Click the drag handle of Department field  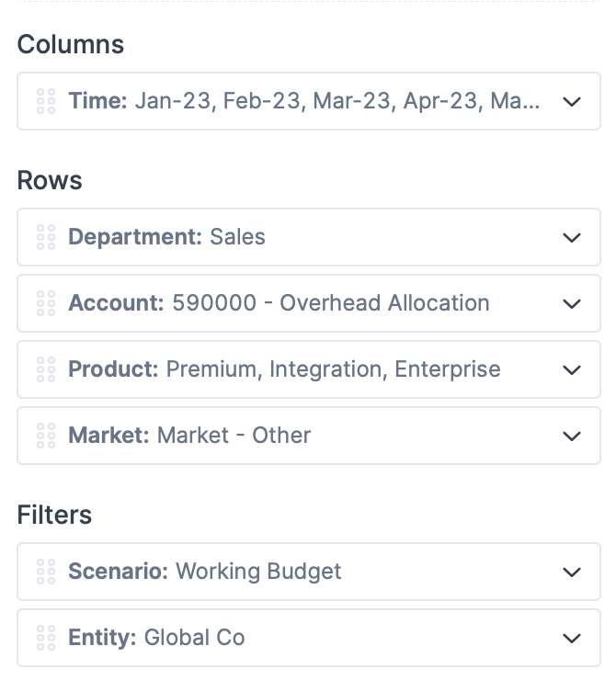pyautogui.click(x=45, y=237)
